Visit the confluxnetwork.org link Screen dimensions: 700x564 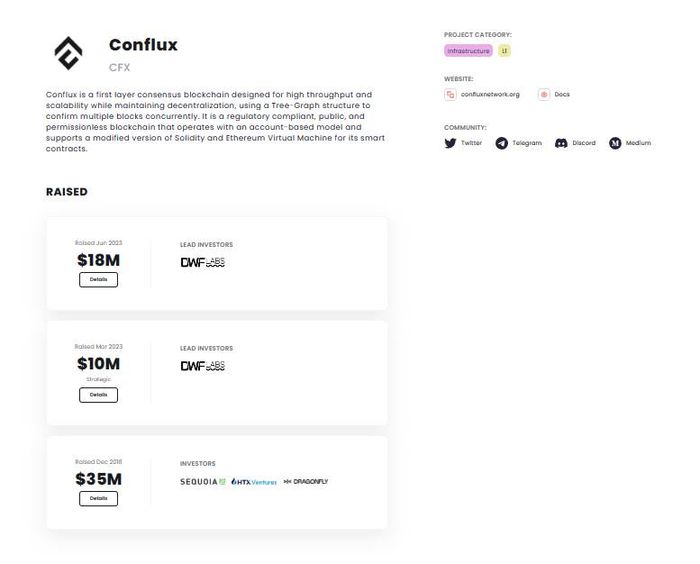(x=490, y=95)
